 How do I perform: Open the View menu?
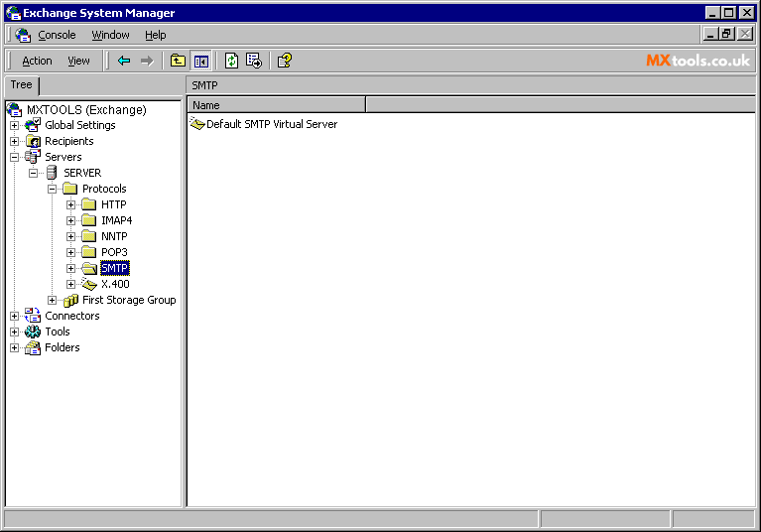click(x=78, y=61)
